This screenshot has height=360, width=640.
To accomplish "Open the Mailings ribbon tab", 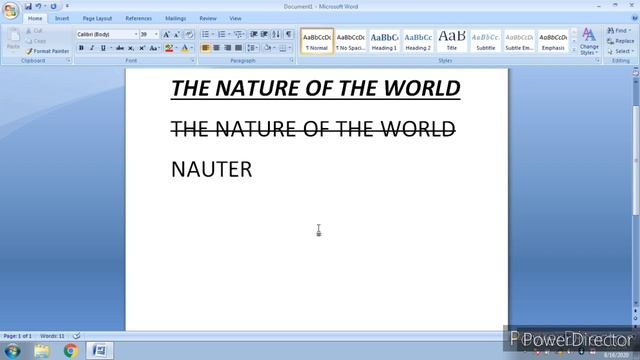I will coord(176,18).
